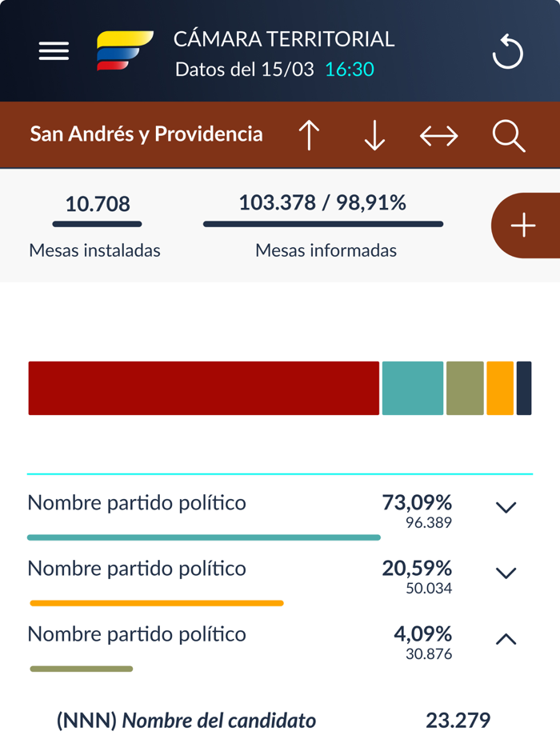The image size is (560, 747).
Task: Click the down arrow navigation icon
Action: click(x=374, y=135)
